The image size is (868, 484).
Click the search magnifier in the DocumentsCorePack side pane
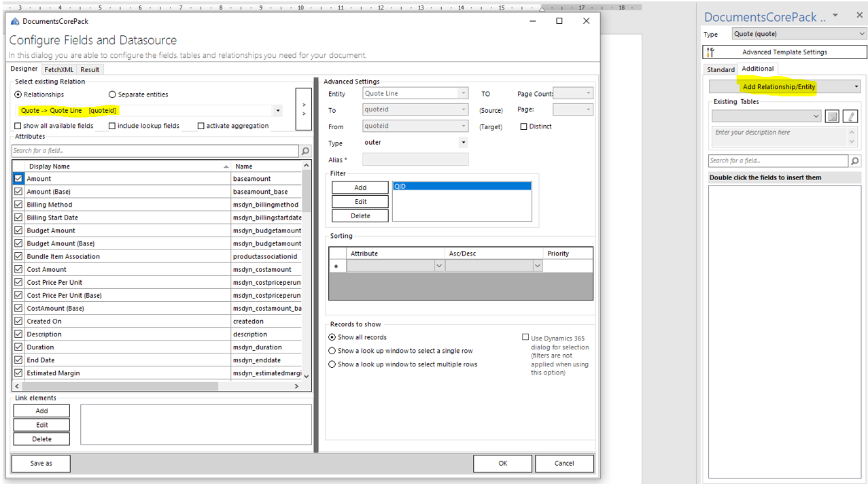click(x=854, y=161)
